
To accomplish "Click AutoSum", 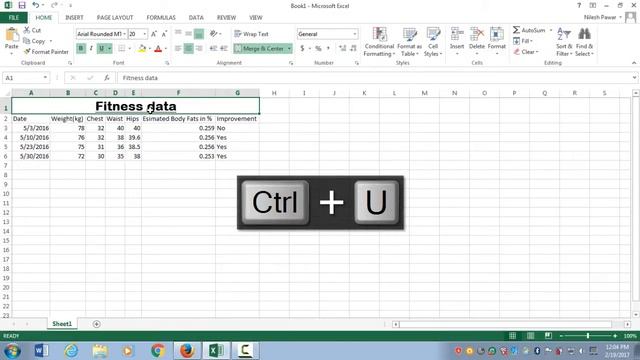I will (x=529, y=30).
